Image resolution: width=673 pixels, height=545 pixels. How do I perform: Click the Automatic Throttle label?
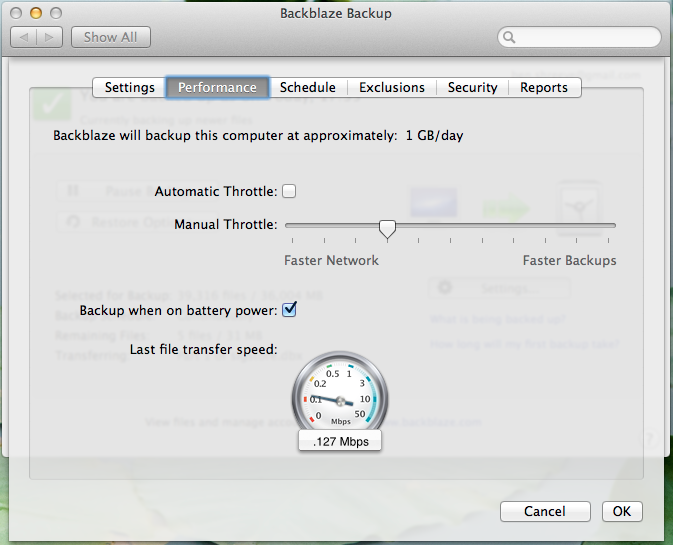coord(216,191)
